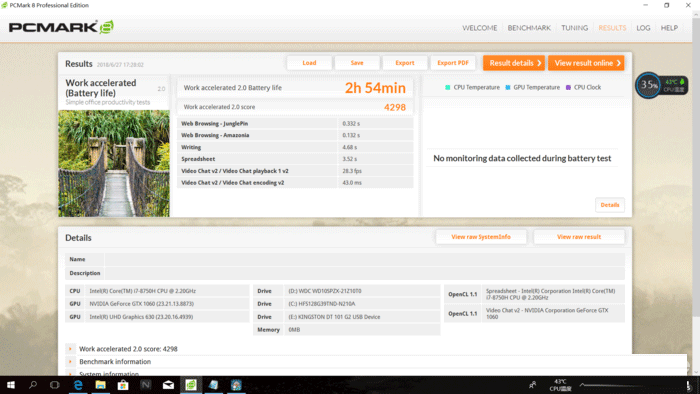Select Video Chat playback 1 v2 row

tap(295, 171)
